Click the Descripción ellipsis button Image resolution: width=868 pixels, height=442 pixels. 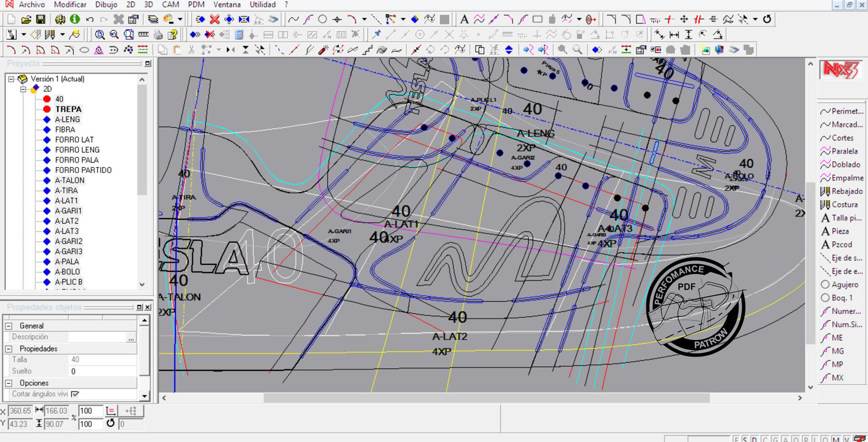point(131,337)
